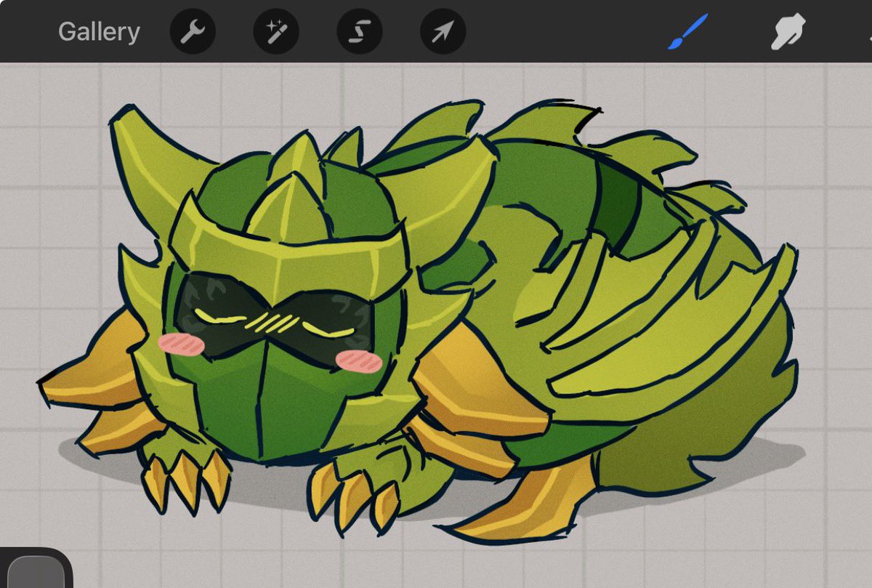The width and height of the screenshot is (872, 588).
Task: Select the Smudge tool
Action: point(788,33)
